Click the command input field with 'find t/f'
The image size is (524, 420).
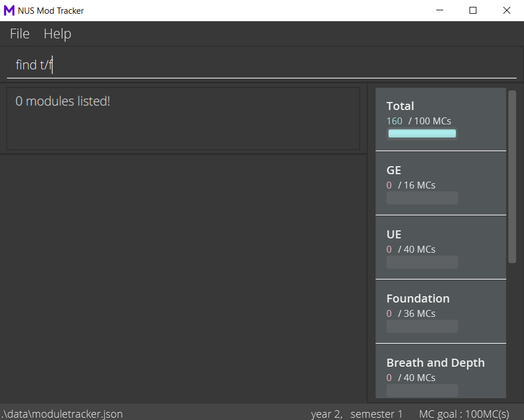click(x=261, y=65)
